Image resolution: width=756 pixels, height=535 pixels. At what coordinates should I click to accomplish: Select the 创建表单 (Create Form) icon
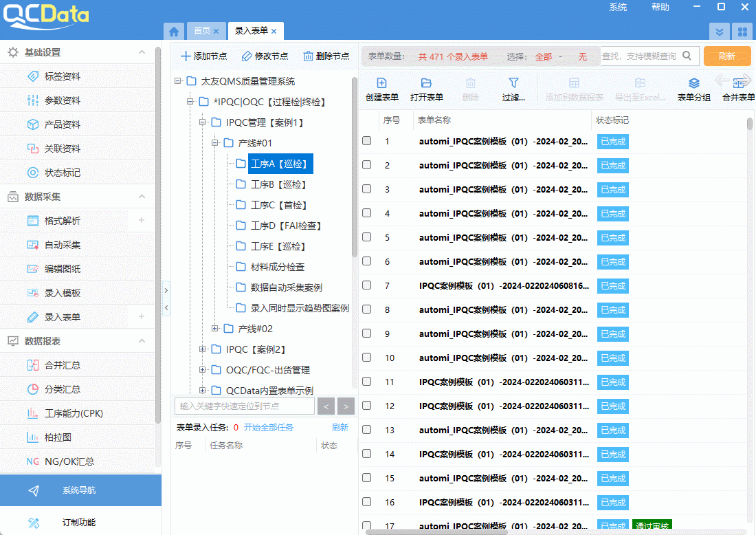coord(381,88)
